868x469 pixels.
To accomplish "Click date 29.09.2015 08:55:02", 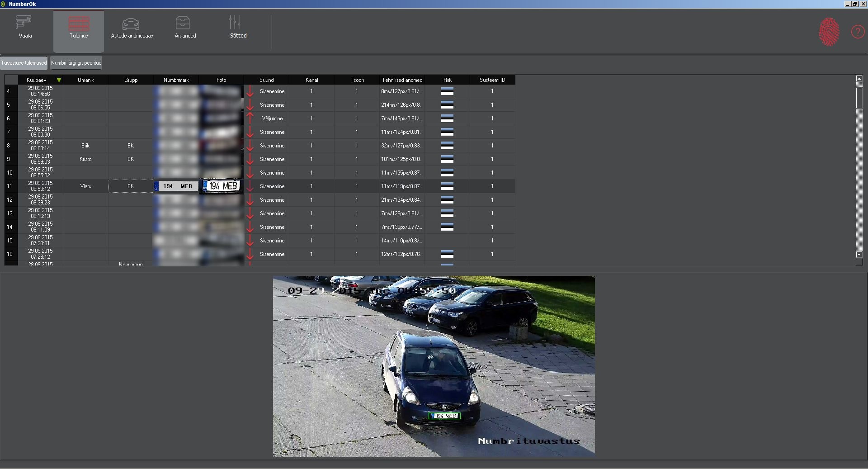I will coord(41,173).
